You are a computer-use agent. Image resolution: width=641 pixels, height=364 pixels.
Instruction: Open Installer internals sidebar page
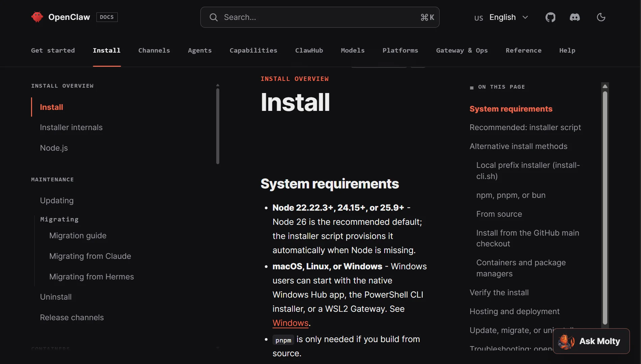pos(71,127)
